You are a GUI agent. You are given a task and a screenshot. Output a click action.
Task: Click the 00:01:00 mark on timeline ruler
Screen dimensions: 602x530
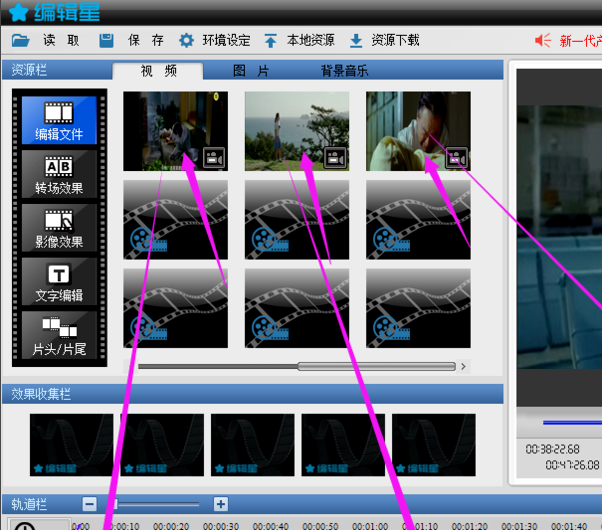coord(370,526)
